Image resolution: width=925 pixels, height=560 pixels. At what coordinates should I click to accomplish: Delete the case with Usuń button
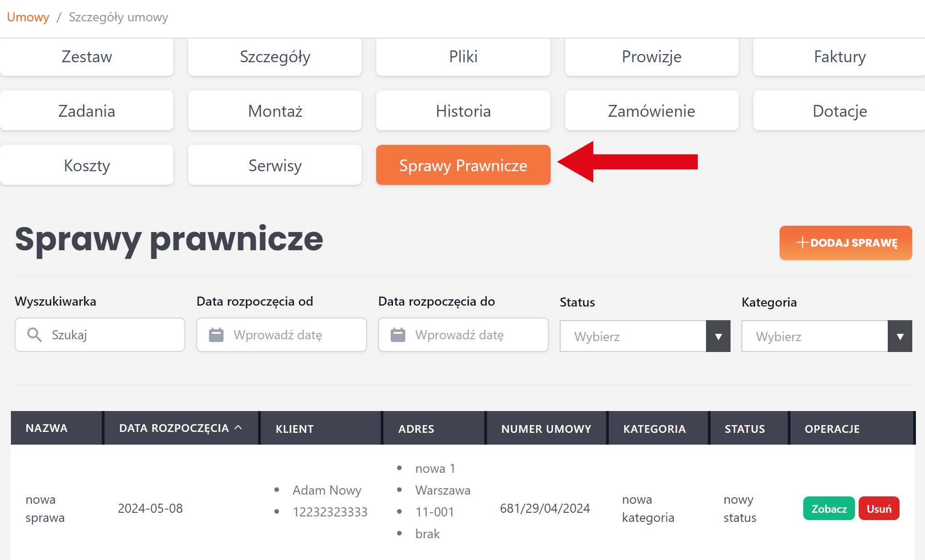879,509
